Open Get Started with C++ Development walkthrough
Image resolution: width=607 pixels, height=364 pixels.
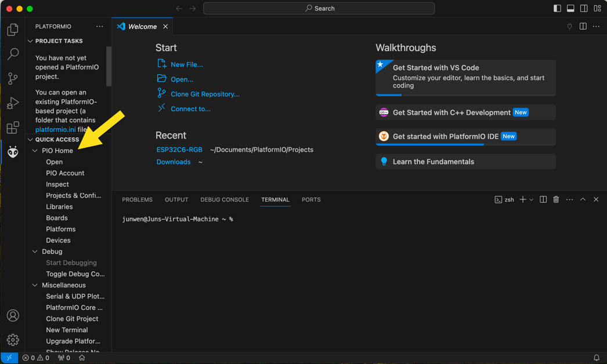[466, 112]
